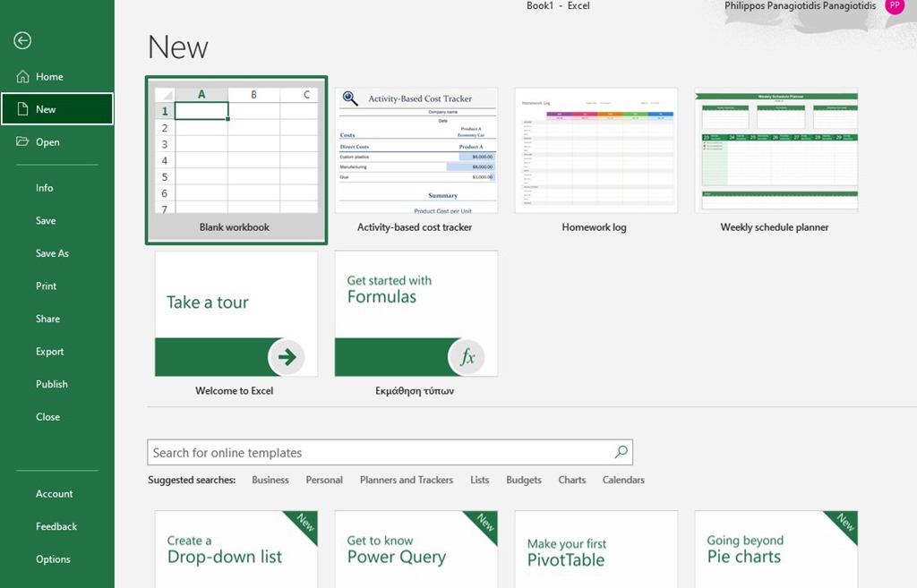
Task: Click the 'Εκμάθηση τύπων' caption
Action: click(415, 390)
